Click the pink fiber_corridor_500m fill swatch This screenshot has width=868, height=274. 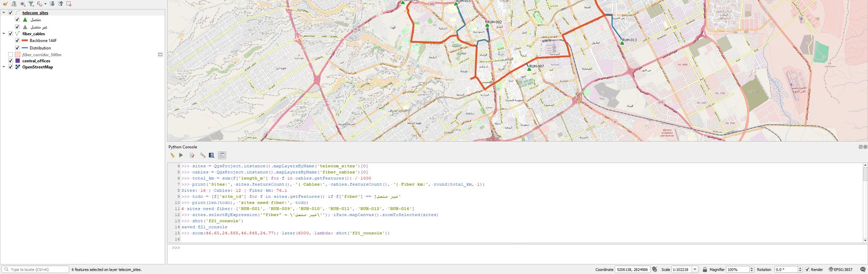coord(18,55)
